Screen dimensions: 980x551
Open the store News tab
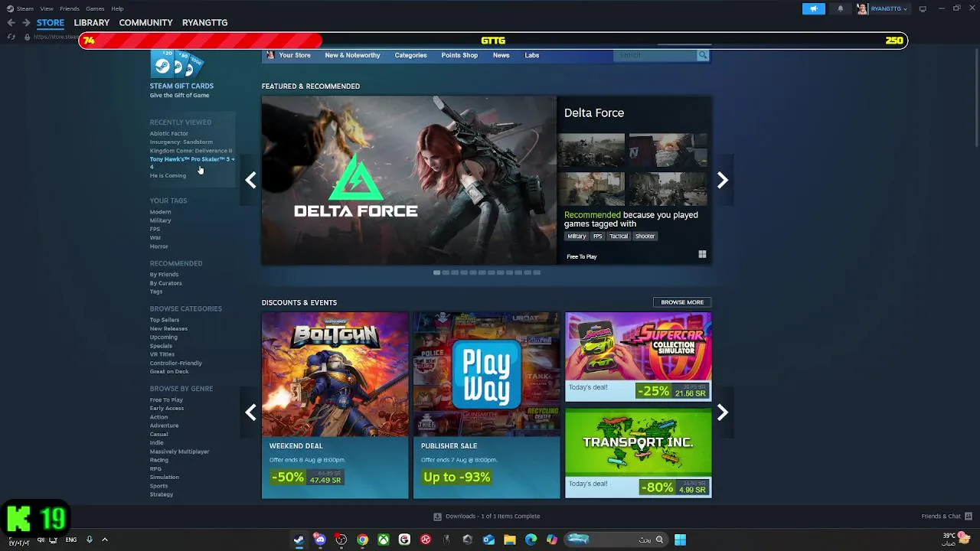click(x=501, y=55)
